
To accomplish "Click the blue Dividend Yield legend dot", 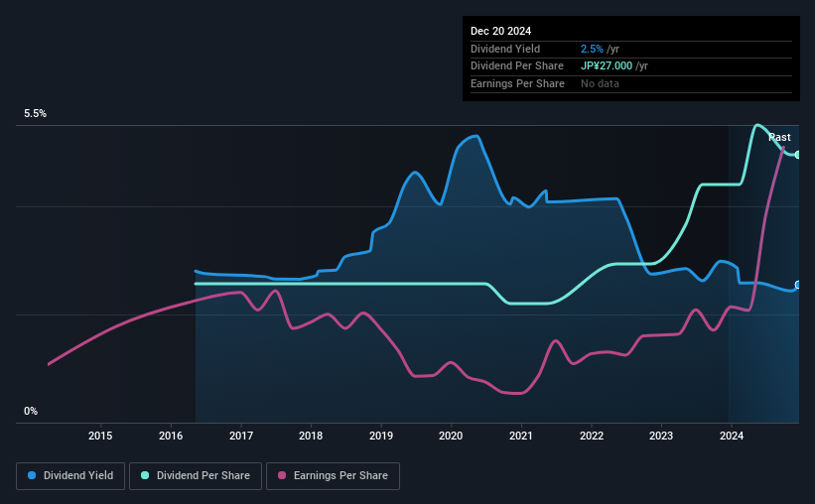I will [x=32, y=475].
